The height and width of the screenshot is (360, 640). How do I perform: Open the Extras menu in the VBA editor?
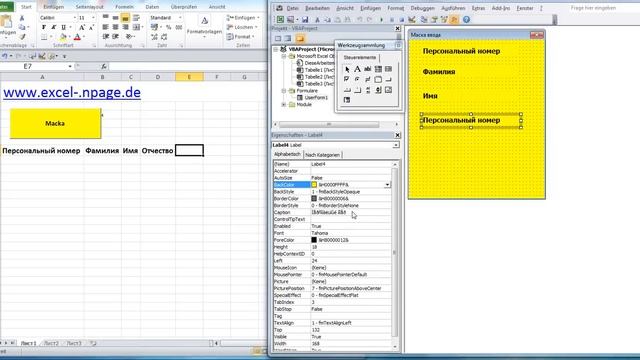coord(478,8)
